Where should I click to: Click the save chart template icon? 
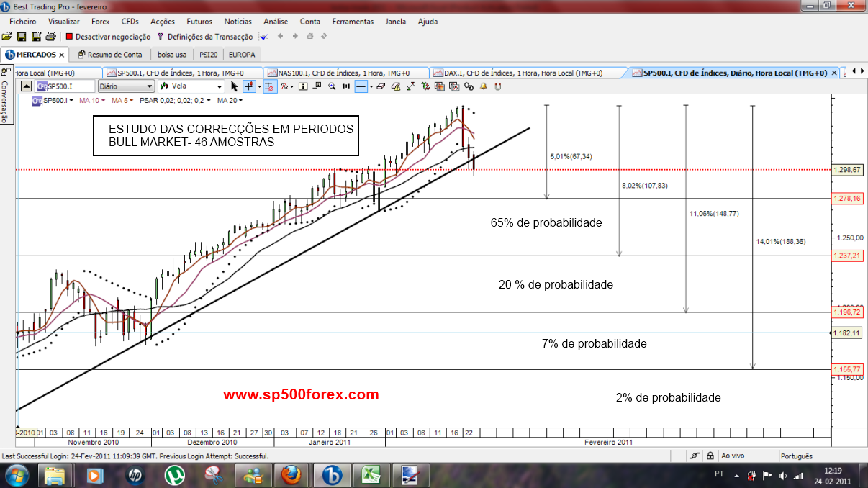440,86
